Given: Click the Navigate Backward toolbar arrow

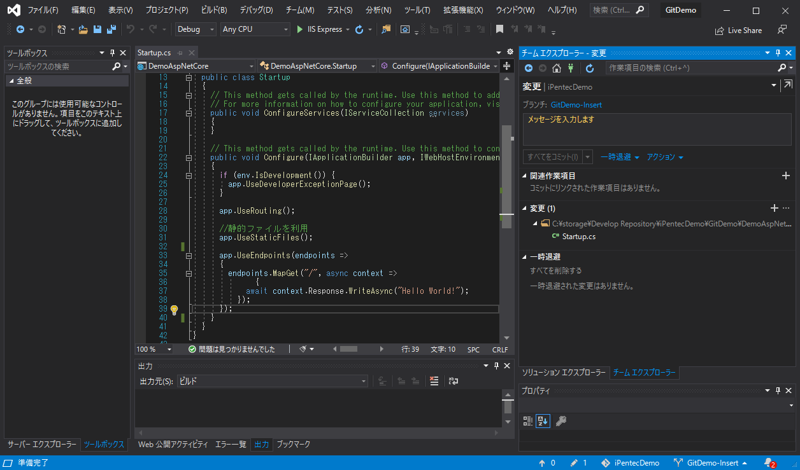Looking at the screenshot, I should (x=20, y=30).
